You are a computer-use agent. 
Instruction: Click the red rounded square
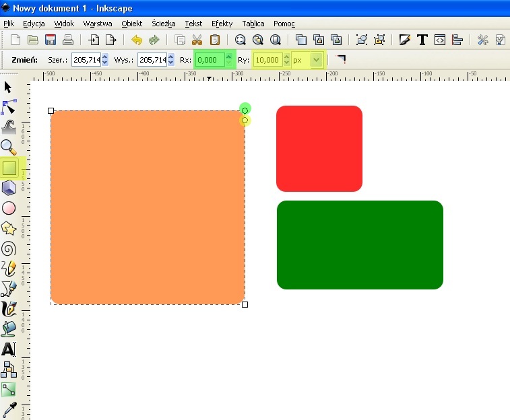click(x=319, y=149)
